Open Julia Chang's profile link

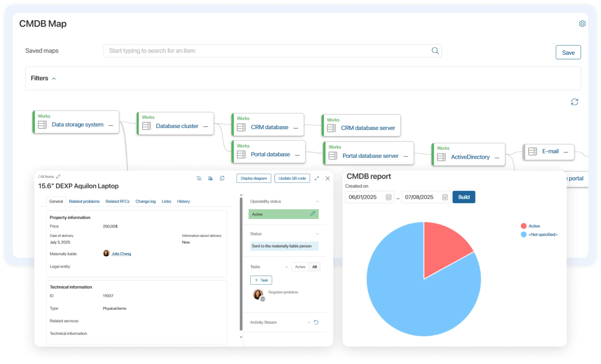pyautogui.click(x=121, y=254)
